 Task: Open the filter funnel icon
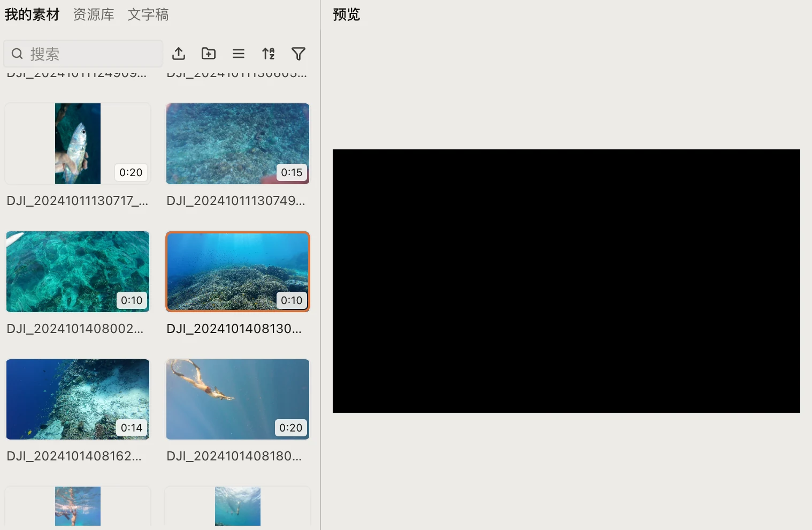[298, 54]
